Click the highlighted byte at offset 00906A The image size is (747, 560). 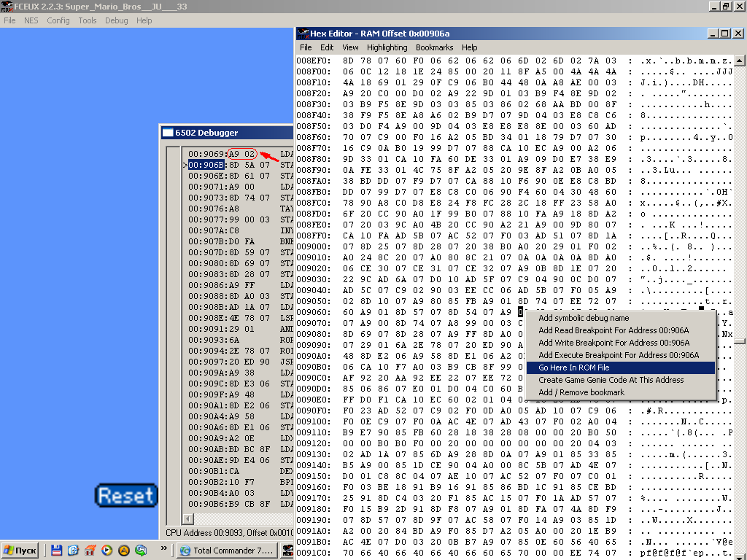coord(521,312)
